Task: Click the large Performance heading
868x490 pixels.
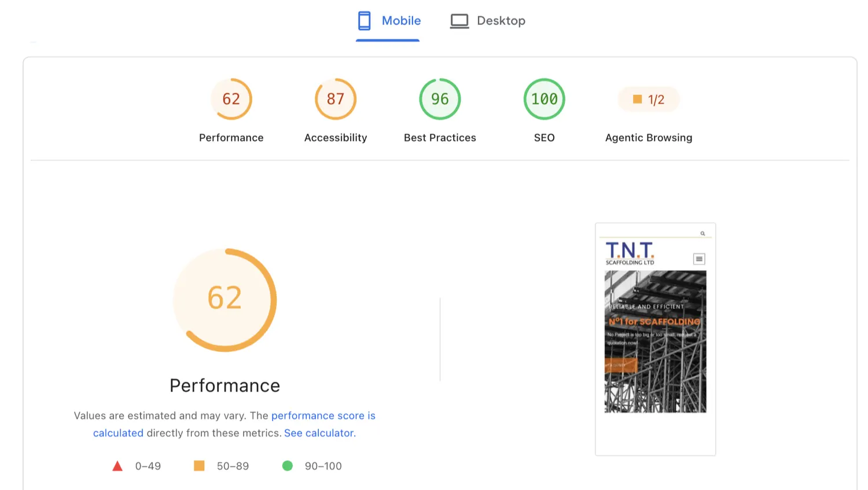Action: tap(225, 386)
